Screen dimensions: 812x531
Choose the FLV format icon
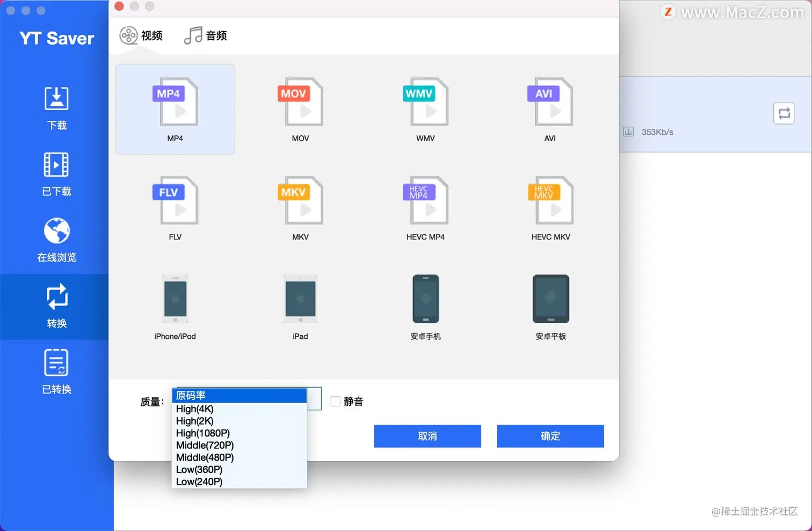point(175,200)
